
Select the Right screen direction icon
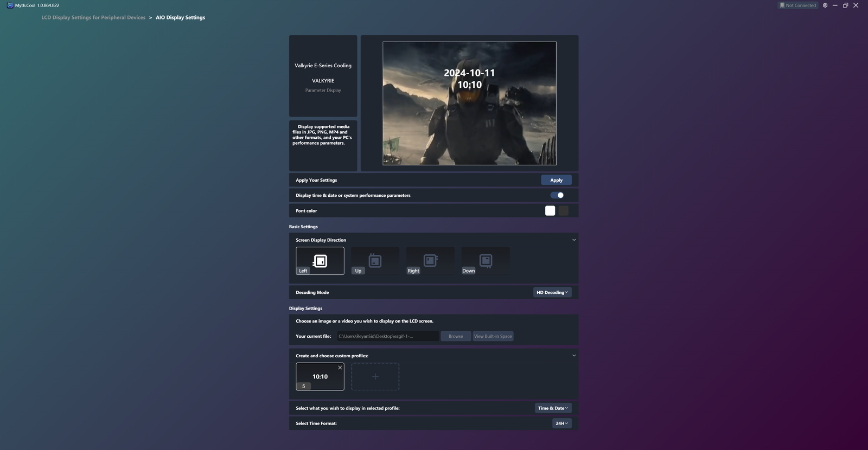pyautogui.click(x=430, y=261)
